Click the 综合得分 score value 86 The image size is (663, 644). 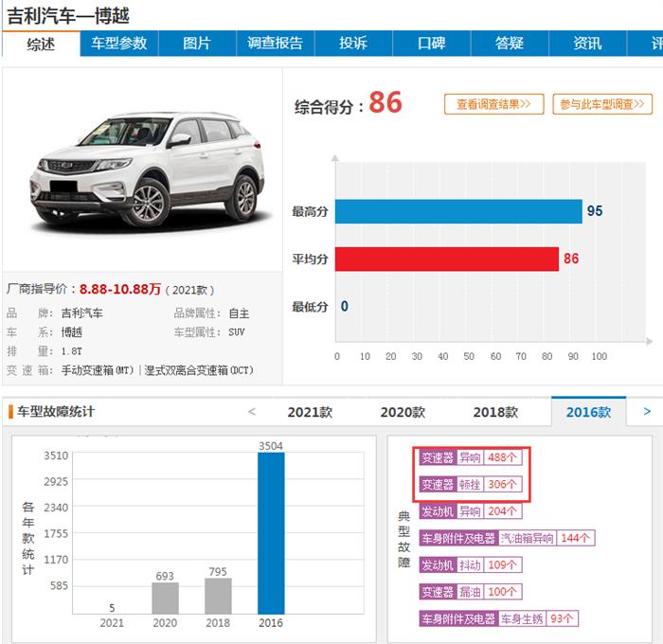point(385,102)
